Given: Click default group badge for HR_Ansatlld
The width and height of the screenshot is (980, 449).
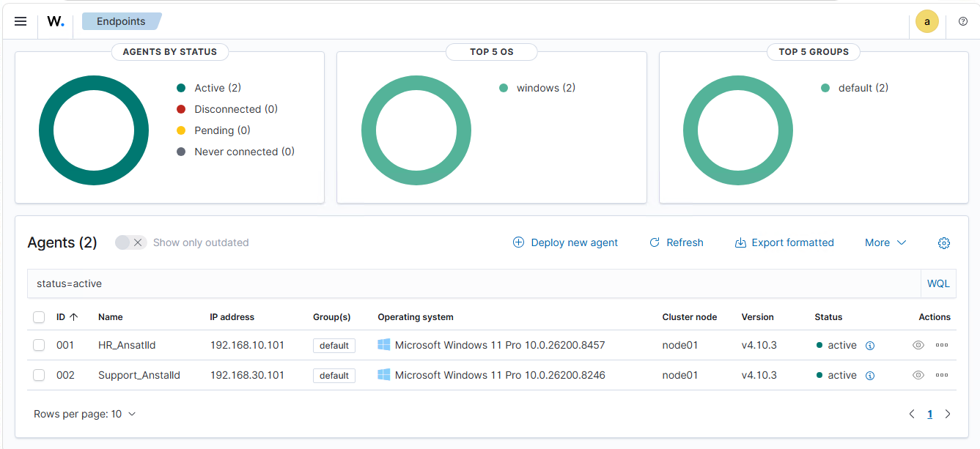Looking at the screenshot, I should pos(334,346).
